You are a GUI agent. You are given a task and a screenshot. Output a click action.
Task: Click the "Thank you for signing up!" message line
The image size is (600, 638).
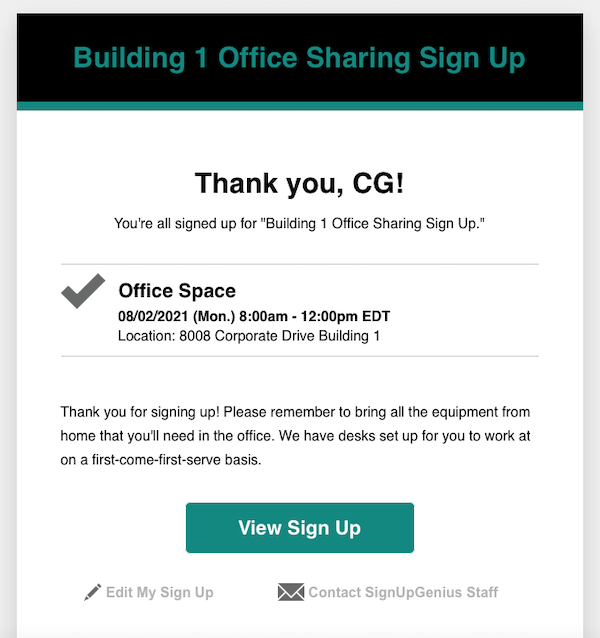point(295,412)
